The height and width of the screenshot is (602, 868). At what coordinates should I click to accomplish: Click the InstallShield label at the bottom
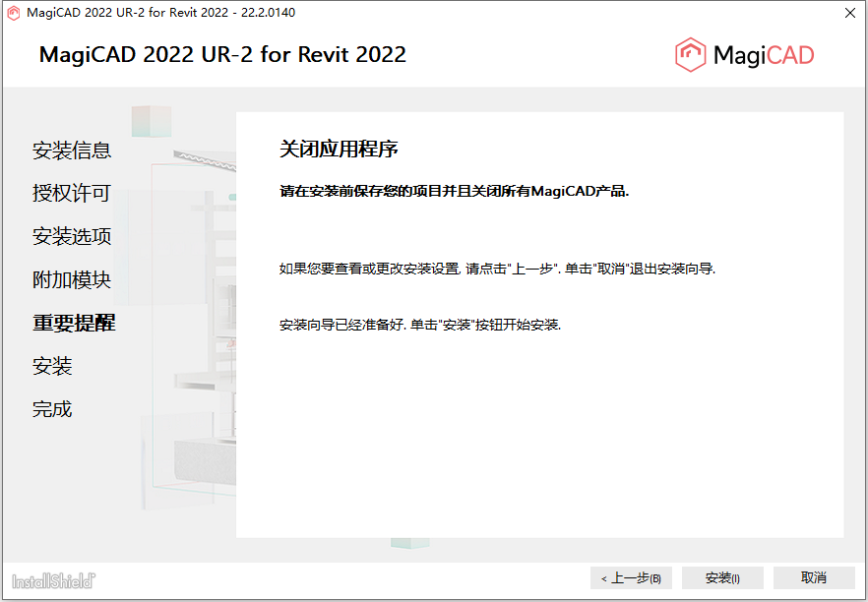(54, 581)
